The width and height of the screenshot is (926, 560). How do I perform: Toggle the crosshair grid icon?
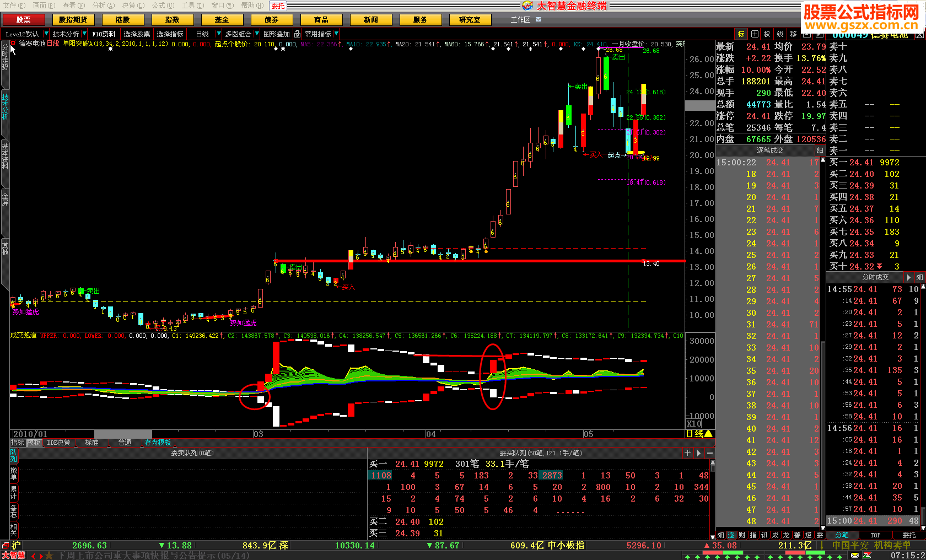coord(754,34)
